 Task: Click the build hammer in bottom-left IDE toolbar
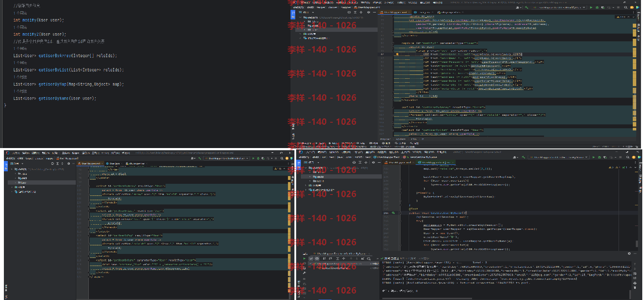click(x=200, y=158)
